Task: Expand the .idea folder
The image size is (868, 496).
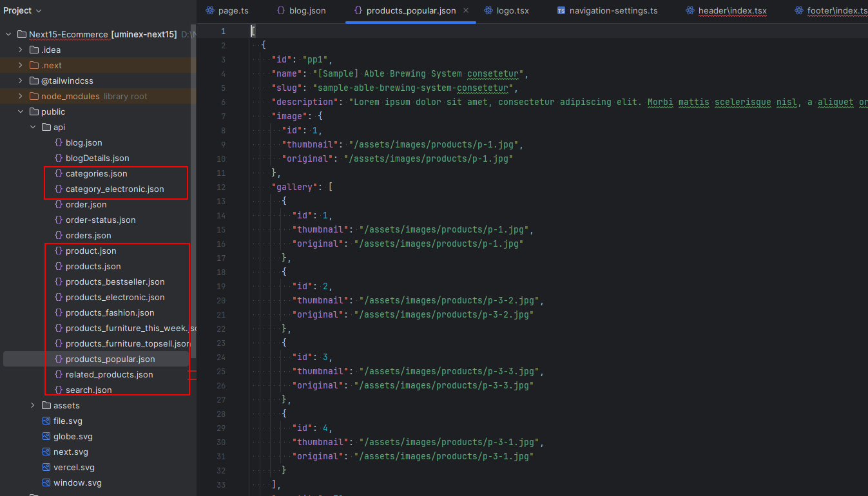Action: pyautogui.click(x=21, y=50)
